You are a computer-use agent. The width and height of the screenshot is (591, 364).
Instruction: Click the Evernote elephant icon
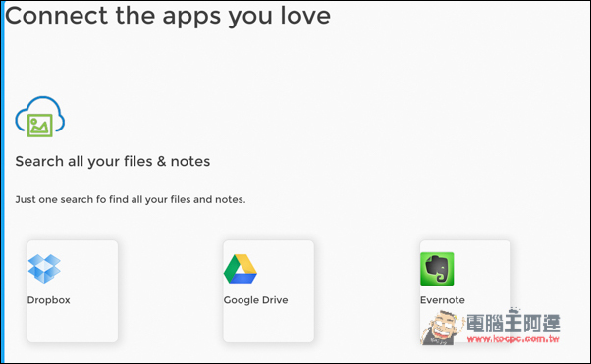click(437, 269)
